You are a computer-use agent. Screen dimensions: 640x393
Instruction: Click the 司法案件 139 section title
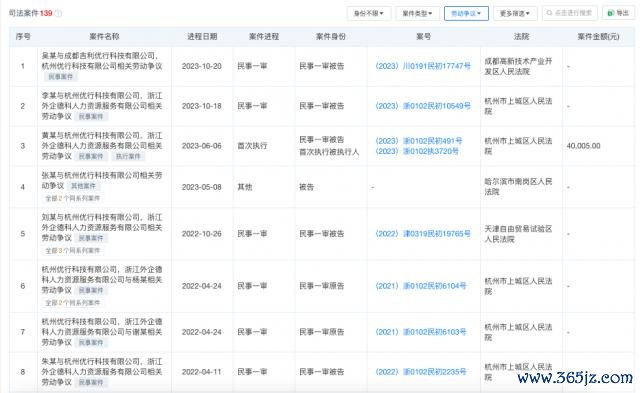click(x=30, y=13)
